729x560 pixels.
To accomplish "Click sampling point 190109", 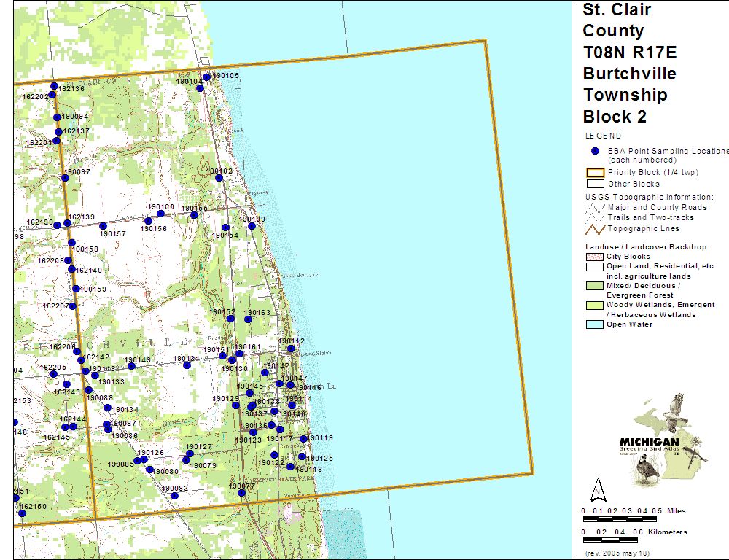I will [x=252, y=226].
